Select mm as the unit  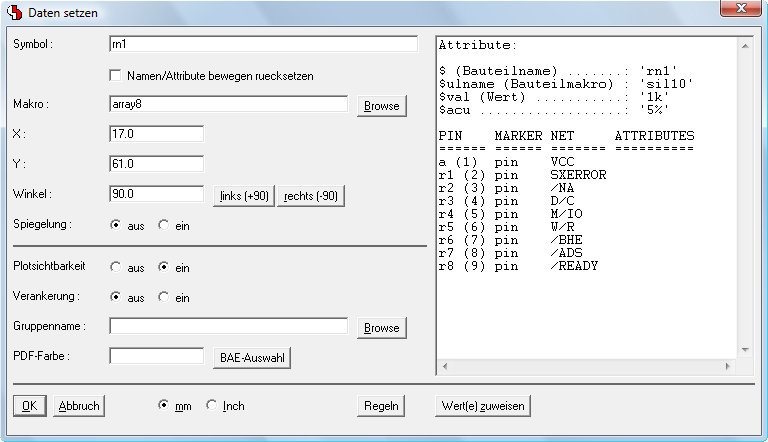165,406
